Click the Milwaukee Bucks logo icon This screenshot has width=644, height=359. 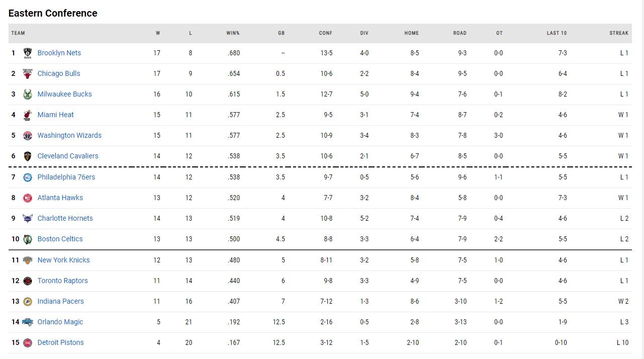(28, 95)
